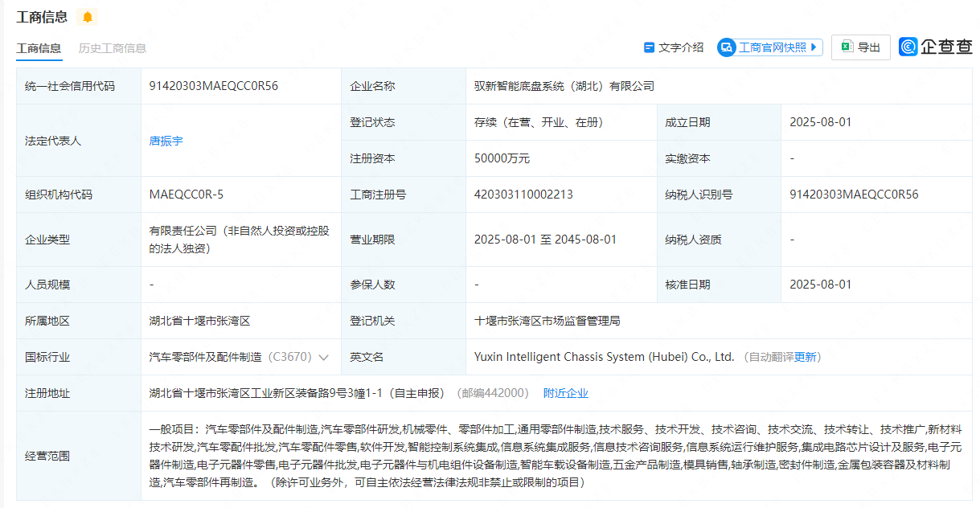Click the 导出 text label

tap(869, 47)
